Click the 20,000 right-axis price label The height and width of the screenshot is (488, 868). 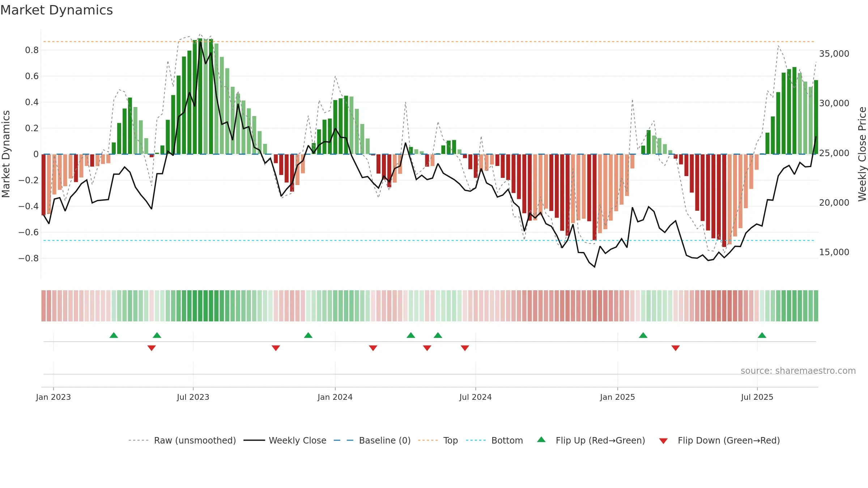tap(834, 202)
